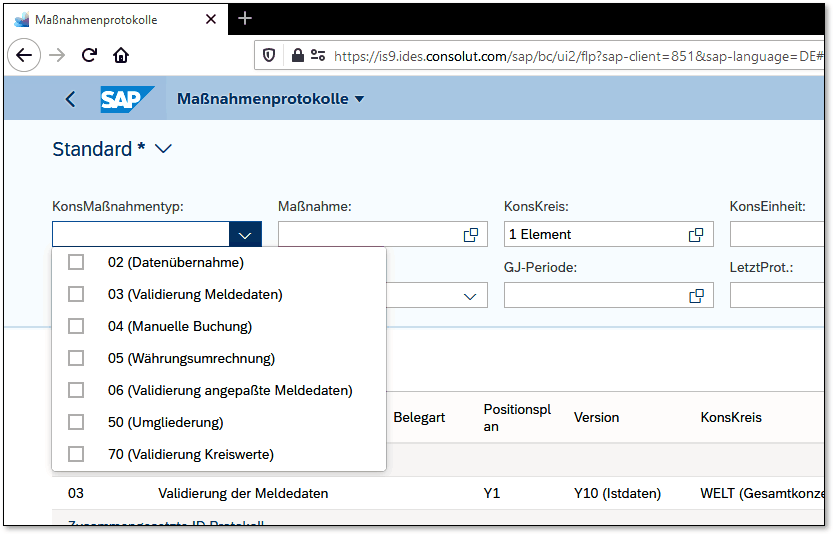Check the 02 (Datenübernahme) checkbox
This screenshot has height=535, width=834.
pyautogui.click(x=76, y=262)
